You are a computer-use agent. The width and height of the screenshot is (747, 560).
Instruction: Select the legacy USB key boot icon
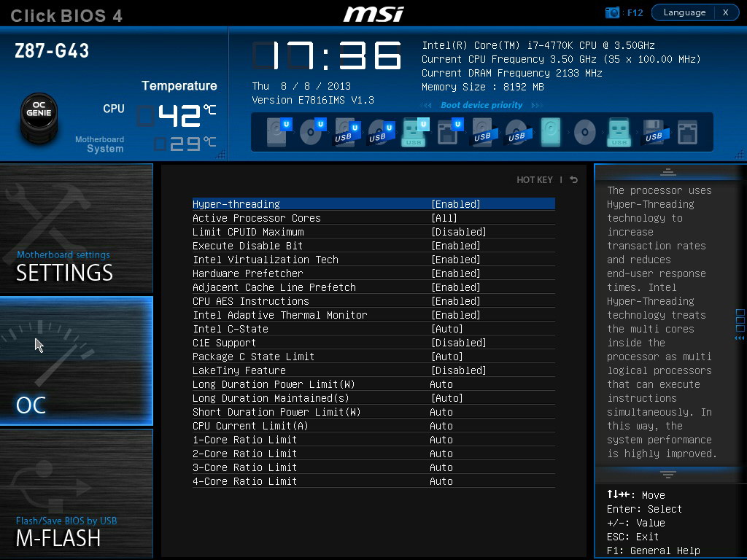pos(619,132)
